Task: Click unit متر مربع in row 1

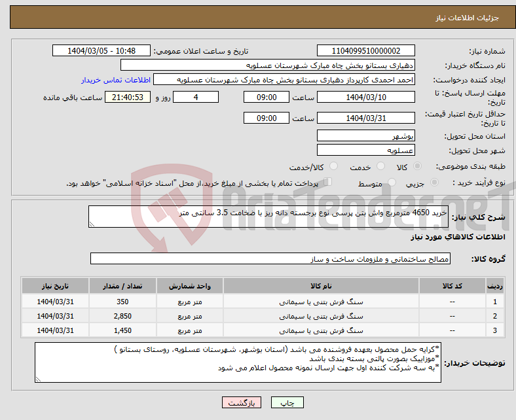Action: coord(189,302)
